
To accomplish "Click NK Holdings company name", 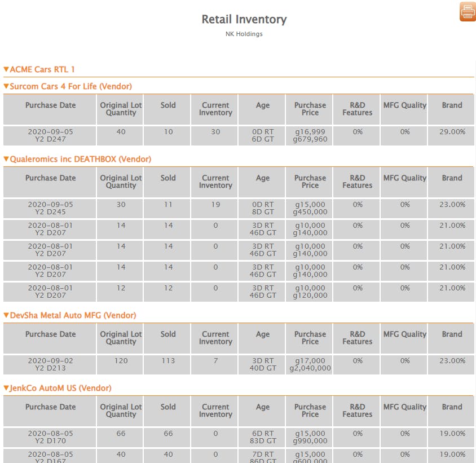I will coord(244,34).
